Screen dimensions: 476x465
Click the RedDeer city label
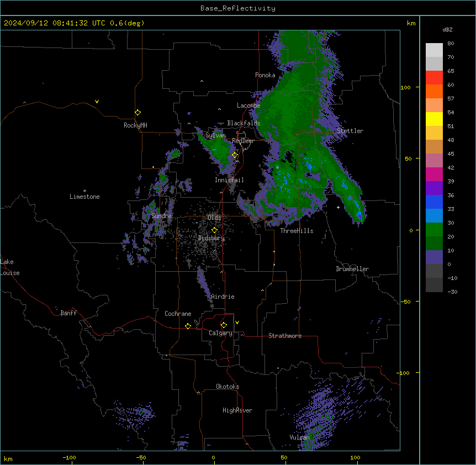(243, 141)
